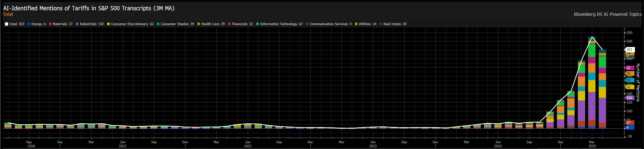Click the -50 y-axis label
Viewport: 644px width, 149px height.
(x=629, y=136)
